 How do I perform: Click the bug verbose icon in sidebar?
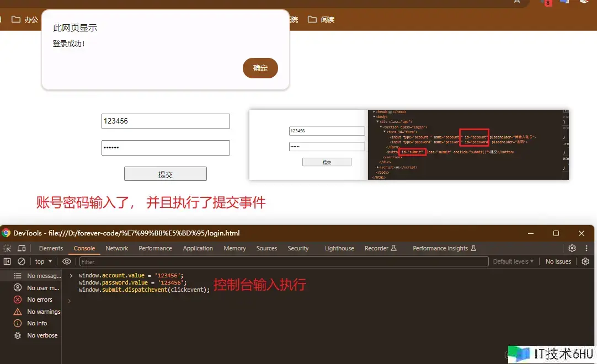pyautogui.click(x=18, y=335)
